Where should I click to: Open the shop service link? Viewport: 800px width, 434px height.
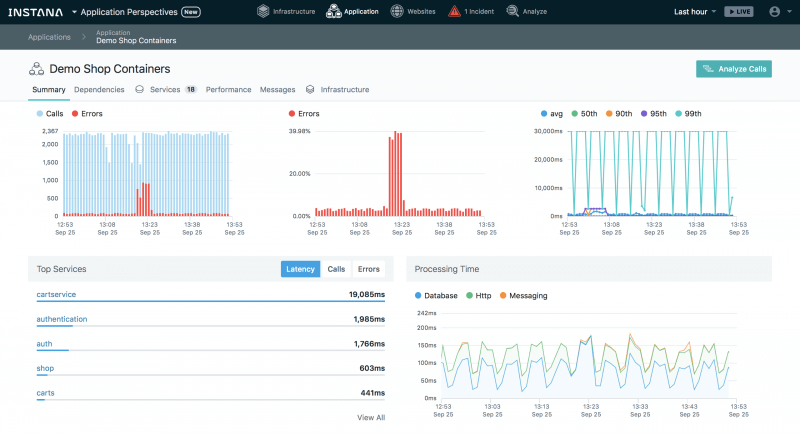pyautogui.click(x=45, y=368)
